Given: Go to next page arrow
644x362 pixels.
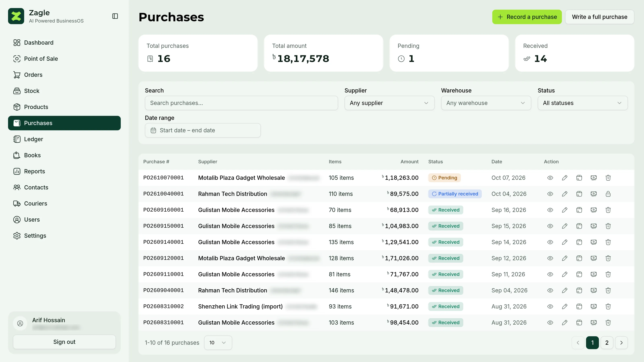Looking at the screenshot, I should coord(621,343).
